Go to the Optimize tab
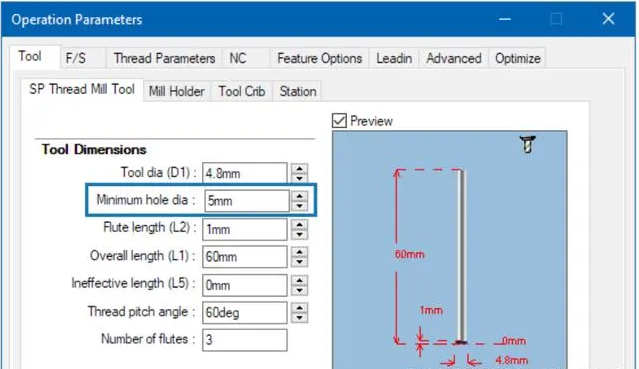This screenshot has width=639, height=369. (x=518, y=58)
